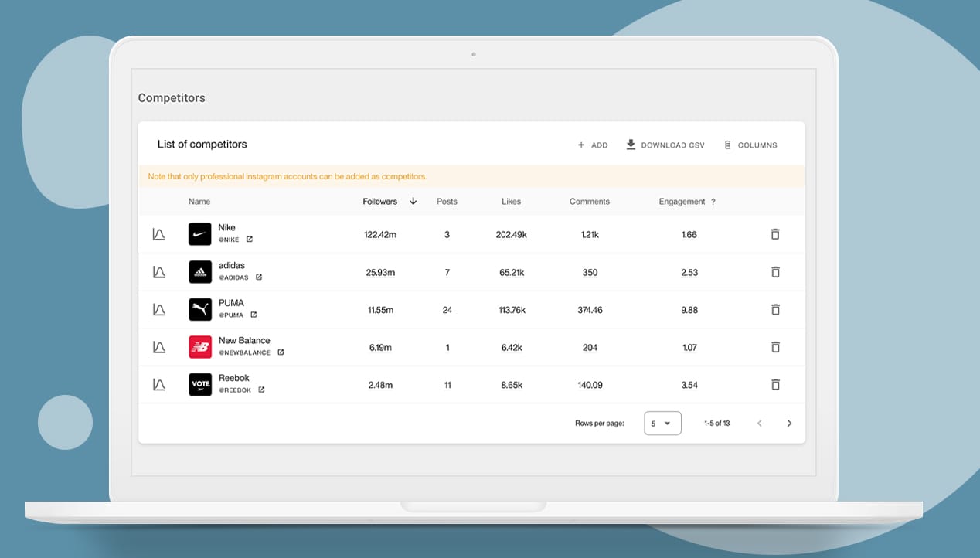Viewport: 980px width, 558px height.
Task: Open @NIKE external profile link icon
Action: point(249,240)
